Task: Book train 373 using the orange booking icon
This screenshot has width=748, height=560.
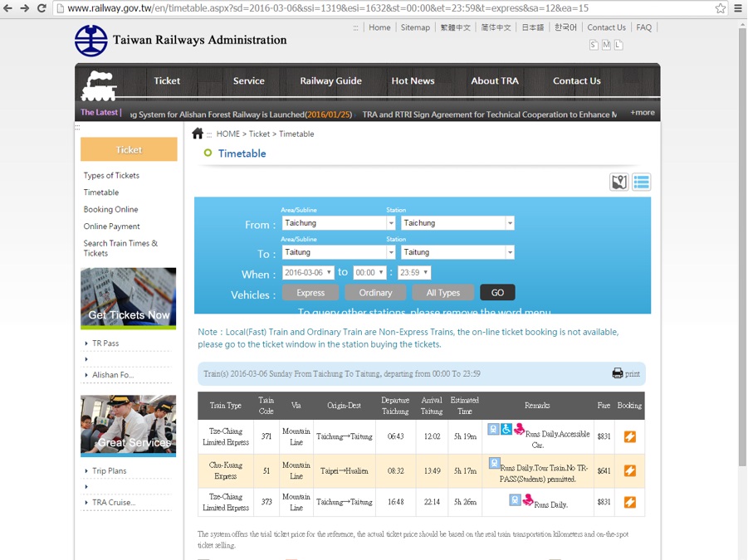Action: pos(629,502)
